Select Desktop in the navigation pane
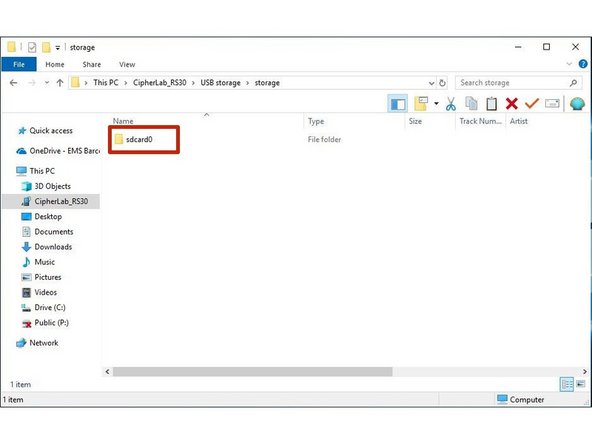This screenshot has height=444, width=592. pyautogui.click(x=42, y=216)
